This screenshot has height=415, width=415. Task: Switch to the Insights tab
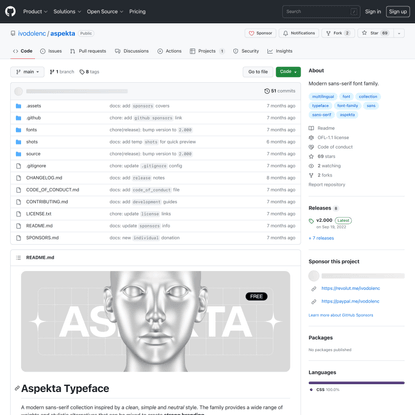(280, 51)
